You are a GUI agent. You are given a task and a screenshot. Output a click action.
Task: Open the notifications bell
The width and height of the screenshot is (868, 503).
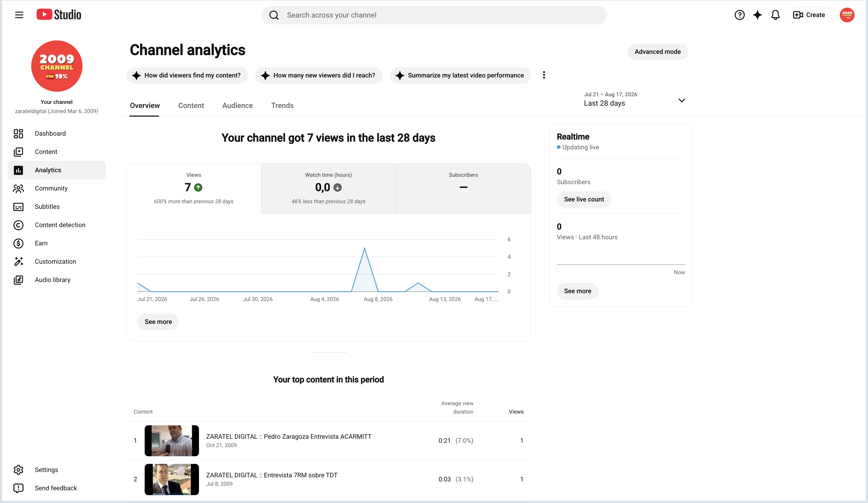click(x=775, y=15)
